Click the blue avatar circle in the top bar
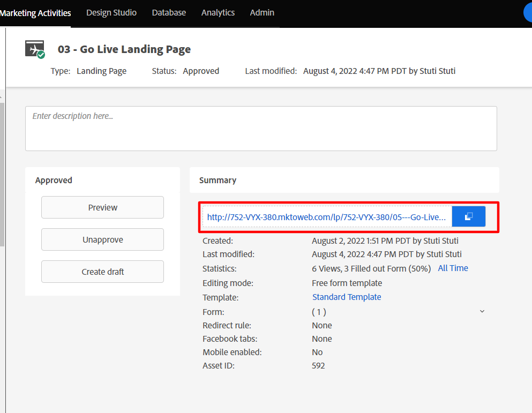This screenshot has width=532, height=413. point(528,13)
